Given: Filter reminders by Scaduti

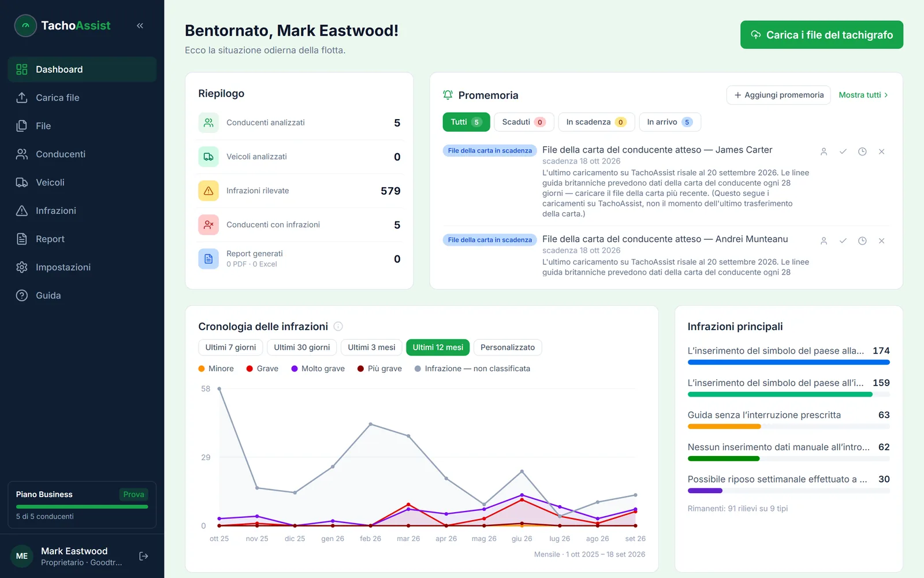Looking at the screenshot, I should click(524, 122).
